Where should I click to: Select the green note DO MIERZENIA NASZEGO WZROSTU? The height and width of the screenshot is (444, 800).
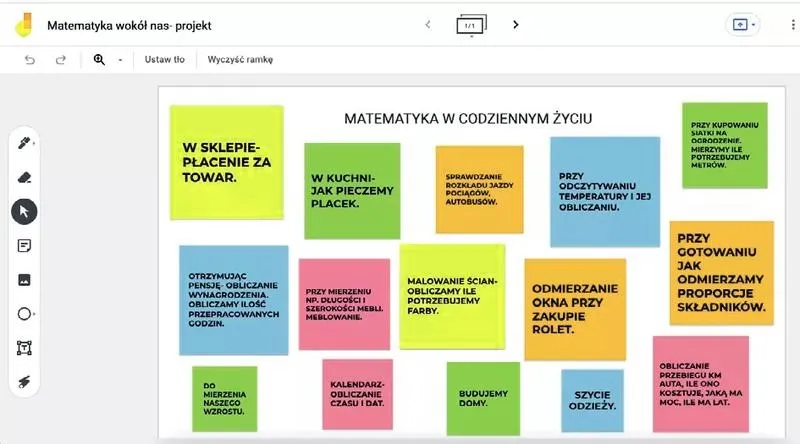click(224, 399)
